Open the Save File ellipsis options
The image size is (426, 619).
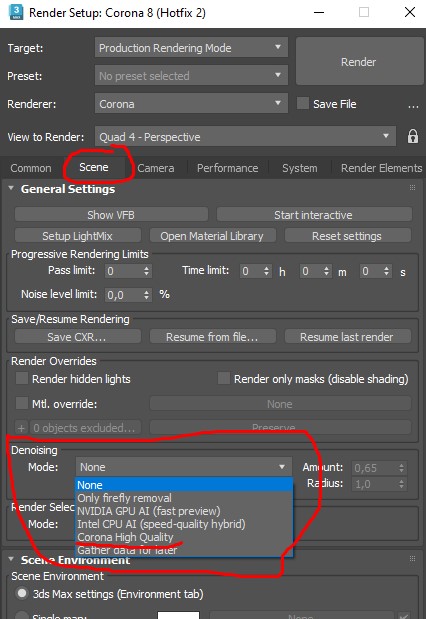click(413, 105)
